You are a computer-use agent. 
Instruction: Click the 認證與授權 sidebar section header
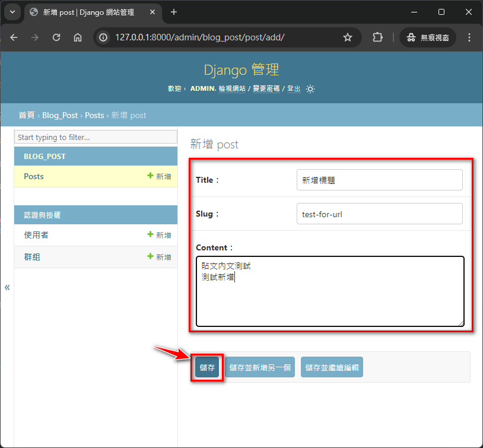coord(42,215)
